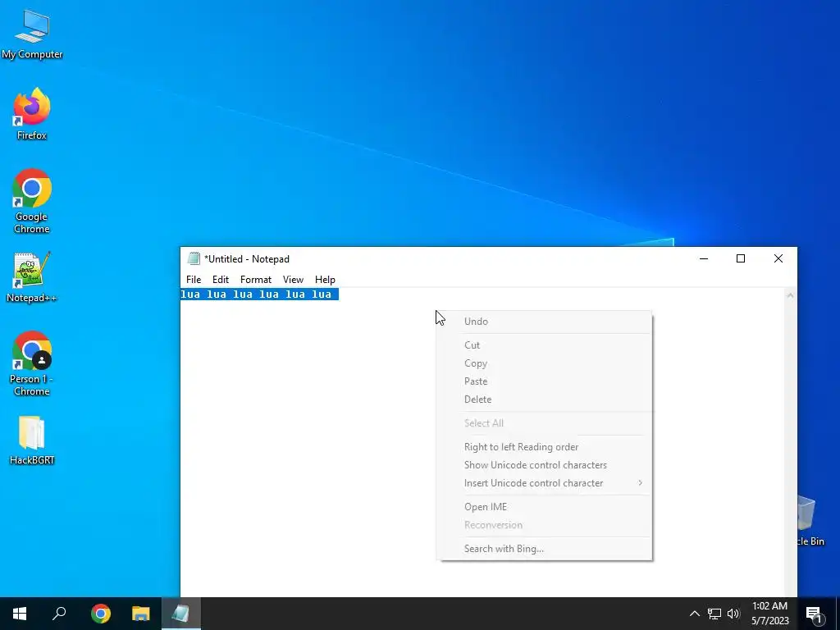The height and width of the screenshot is (630, 840).
Task: Expand Insert Unicode control character submenu
Action: (545, 483)
